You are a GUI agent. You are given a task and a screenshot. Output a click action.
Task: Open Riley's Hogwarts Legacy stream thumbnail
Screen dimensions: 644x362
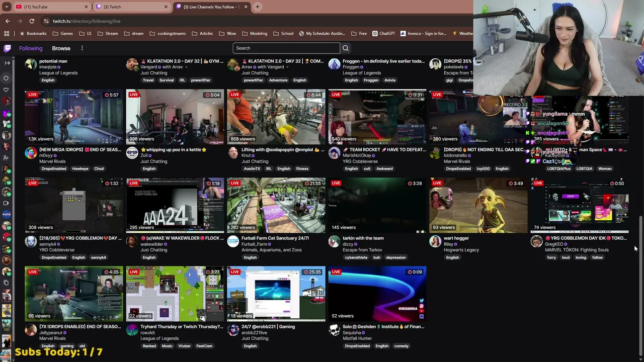(x=478, y=206)
